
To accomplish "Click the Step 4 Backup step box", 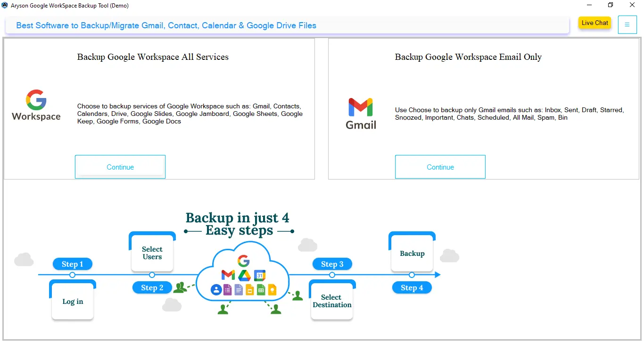I will [412, 253].
